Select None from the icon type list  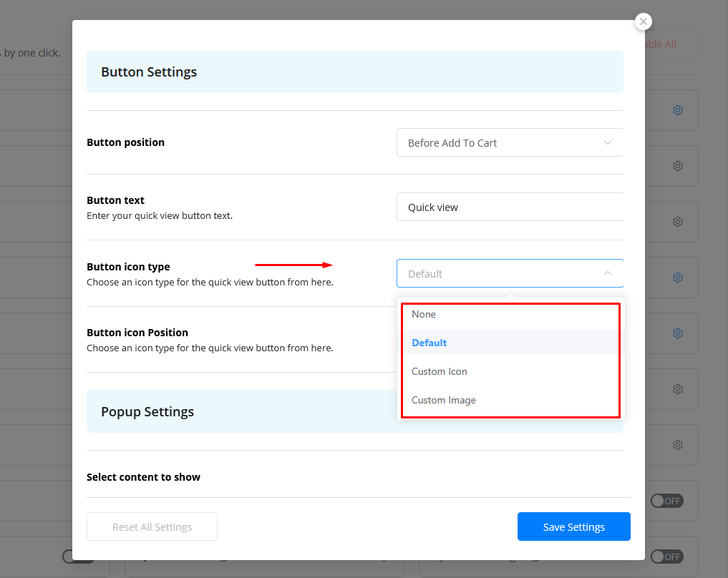[x=424, y=314]
